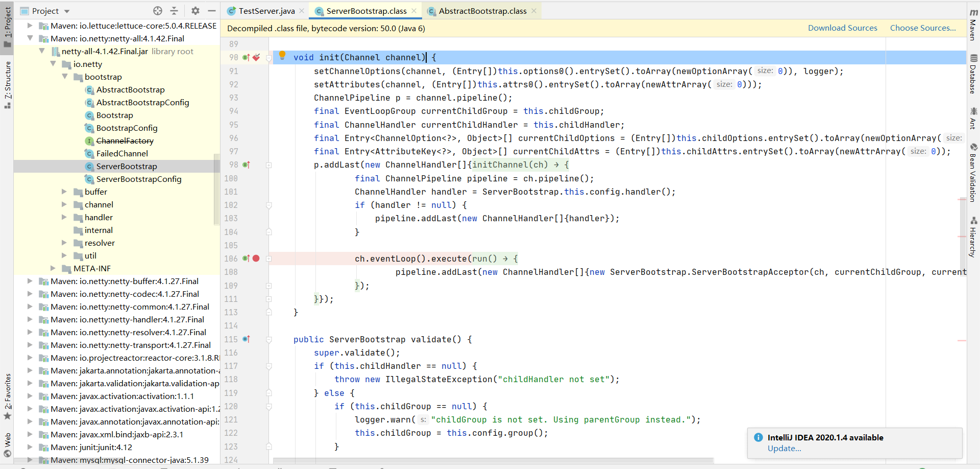Hide the Project panel with minus icon
Viewport: 980px width, 469px height.
coord(211,11)
